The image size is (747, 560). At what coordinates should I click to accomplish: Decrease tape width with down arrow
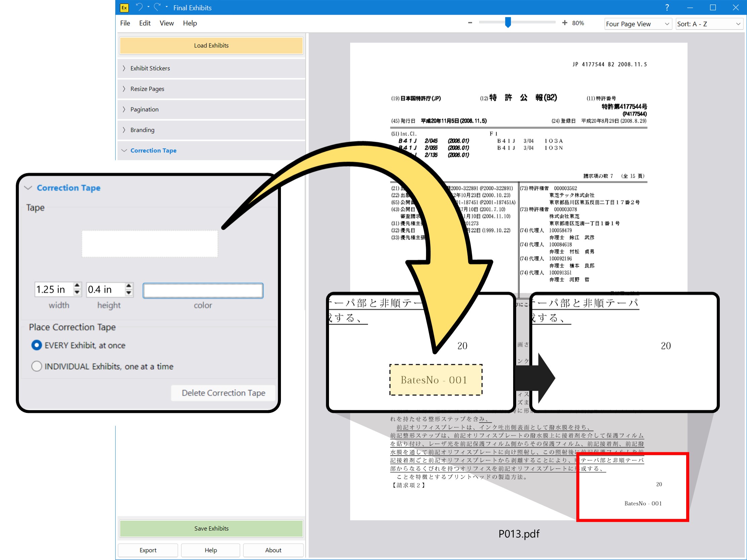point(77,293)
